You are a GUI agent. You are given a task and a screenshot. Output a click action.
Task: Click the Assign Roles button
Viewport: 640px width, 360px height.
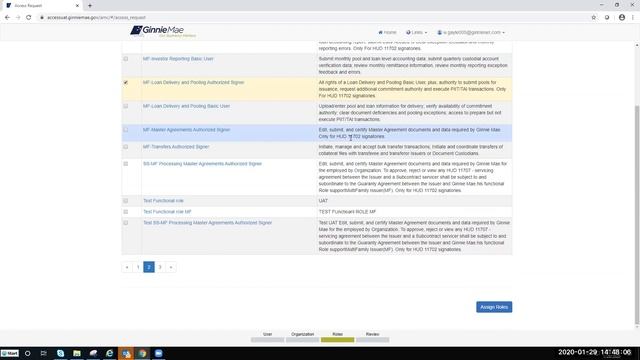(494, 307)
